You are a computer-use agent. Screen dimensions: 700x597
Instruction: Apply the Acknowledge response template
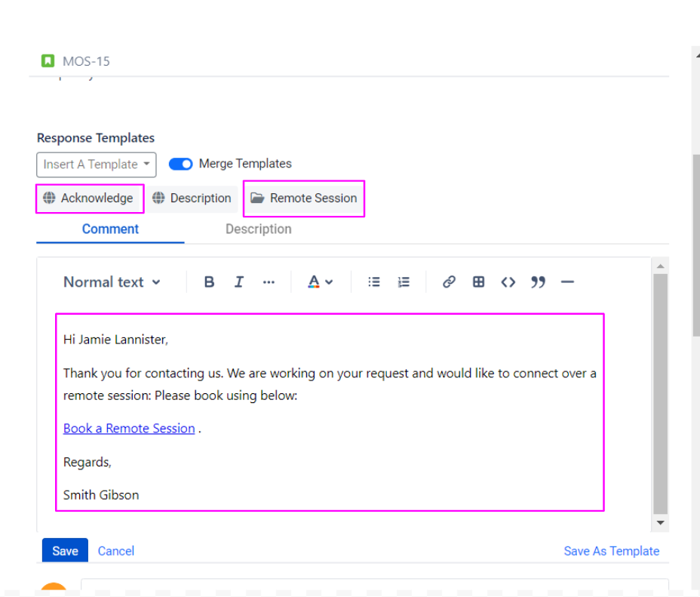89,198
